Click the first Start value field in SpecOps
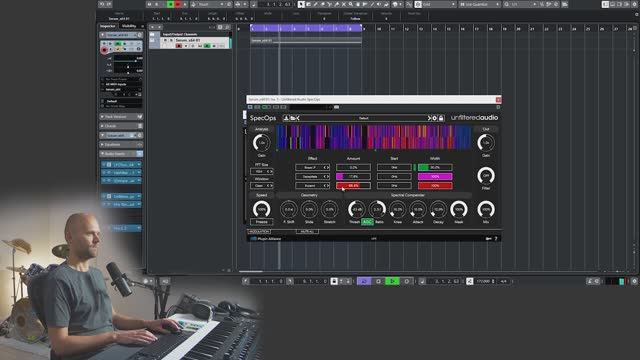The height and width of the screenshot is (360, 640). 394,167
